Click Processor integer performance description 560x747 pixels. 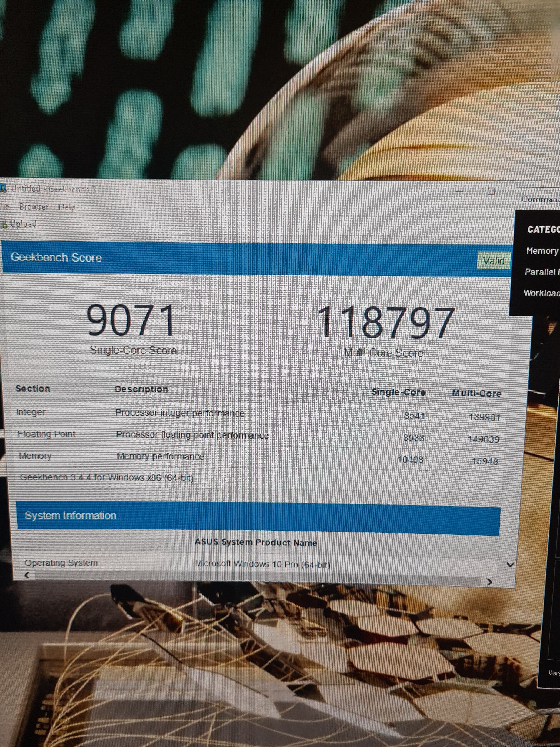point(180,413)
